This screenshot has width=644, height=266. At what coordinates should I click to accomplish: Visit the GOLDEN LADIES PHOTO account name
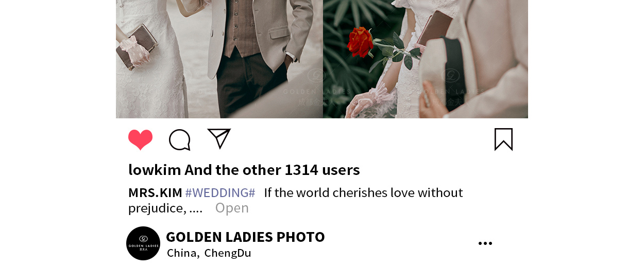pyautogui.click(x=245, y=237)
